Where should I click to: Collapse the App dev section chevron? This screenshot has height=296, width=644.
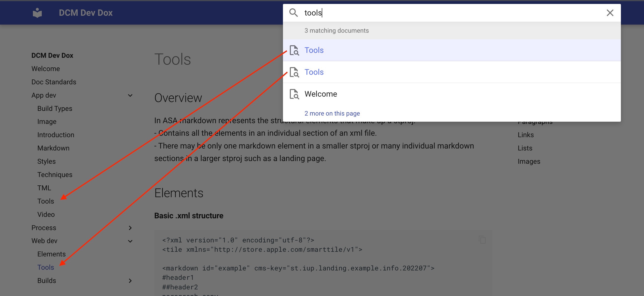click(x=130, y=95)
